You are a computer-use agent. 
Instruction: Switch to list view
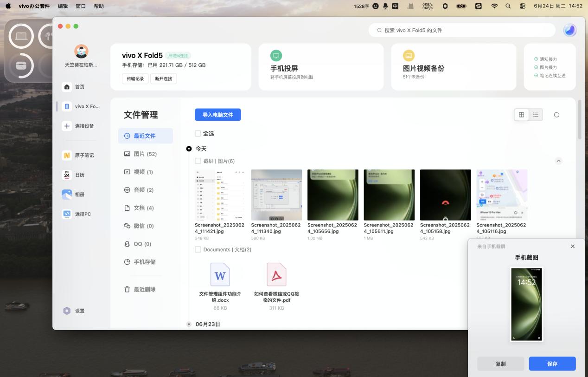click(x=536, y=115)
